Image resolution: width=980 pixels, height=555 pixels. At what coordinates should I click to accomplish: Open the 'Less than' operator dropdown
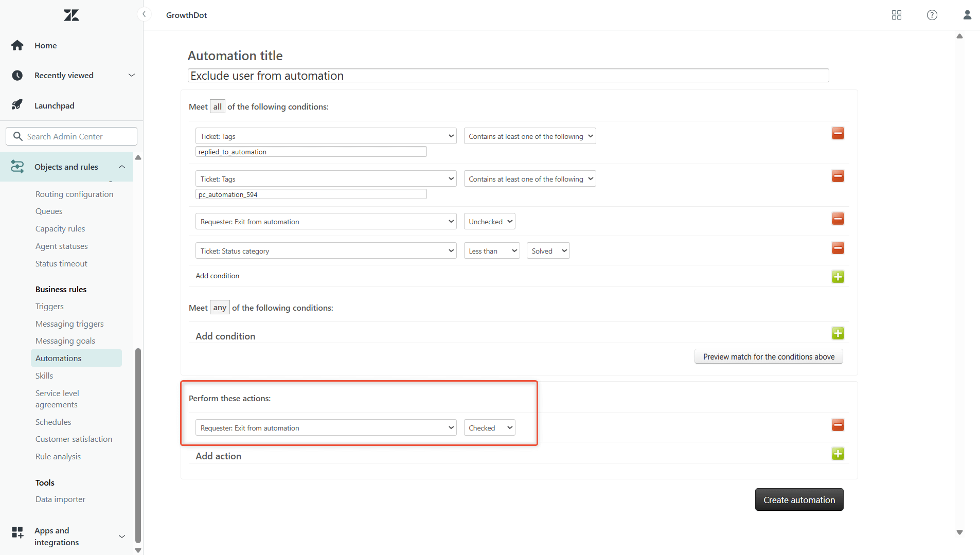[x=491, y=250]
